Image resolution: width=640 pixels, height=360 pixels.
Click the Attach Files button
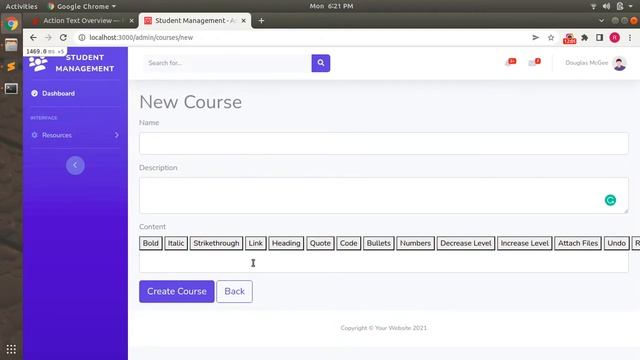coord(578,243)
